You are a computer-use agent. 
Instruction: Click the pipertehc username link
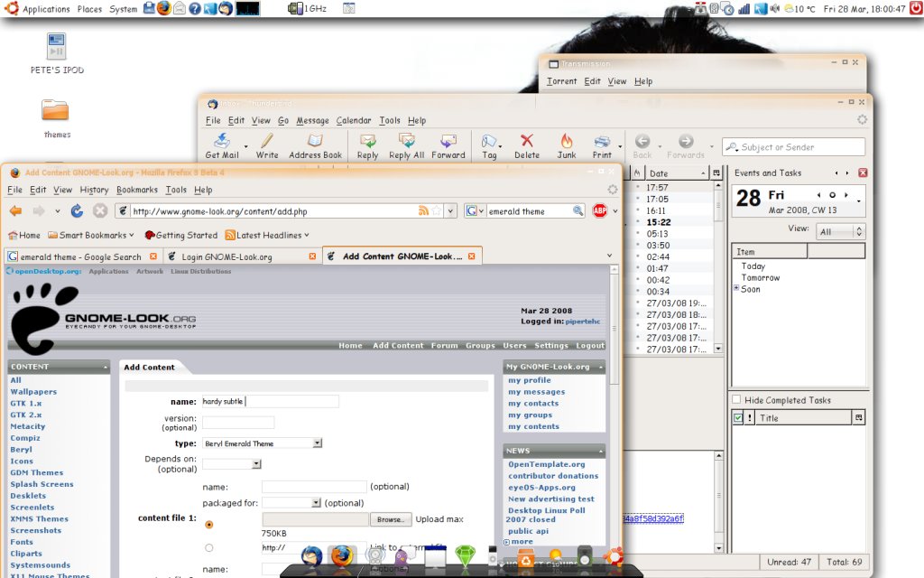[582, 322]
